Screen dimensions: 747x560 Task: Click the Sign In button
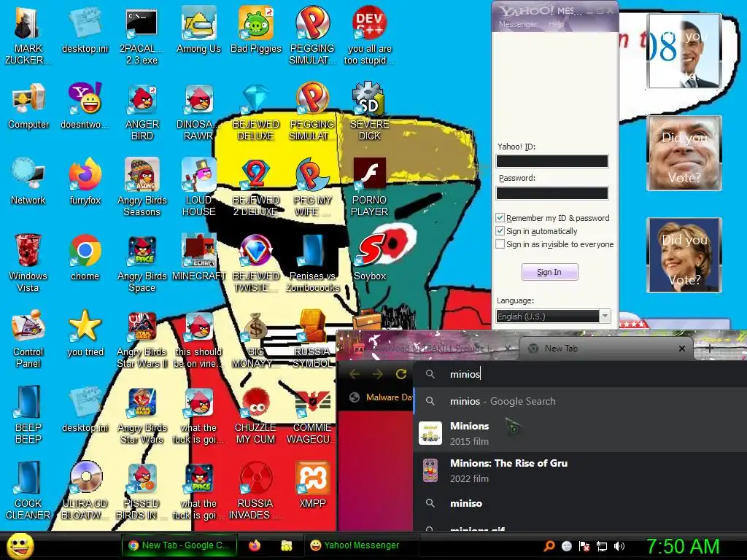tap(549, 273)
